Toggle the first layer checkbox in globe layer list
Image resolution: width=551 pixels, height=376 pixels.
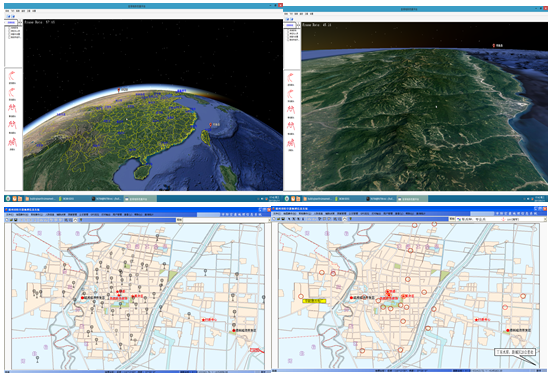(x=9, y=28)
